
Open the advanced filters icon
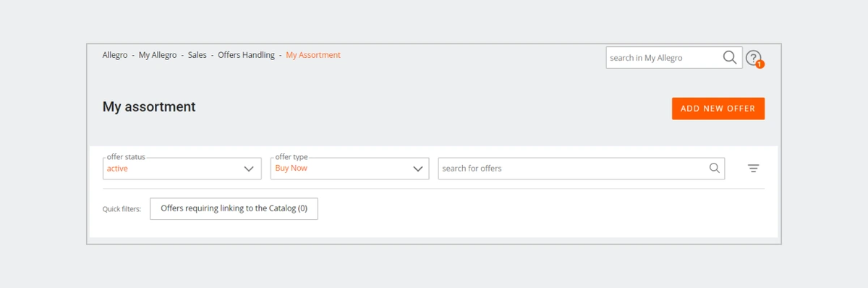point(753,169)
